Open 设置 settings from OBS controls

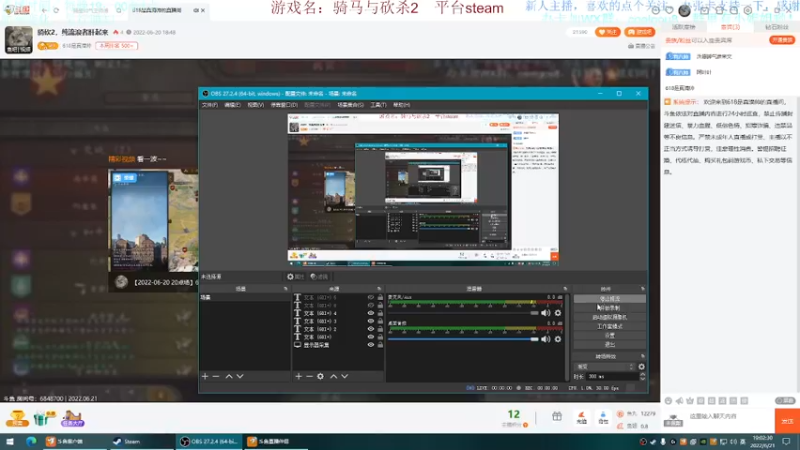(x=610, y=335)
